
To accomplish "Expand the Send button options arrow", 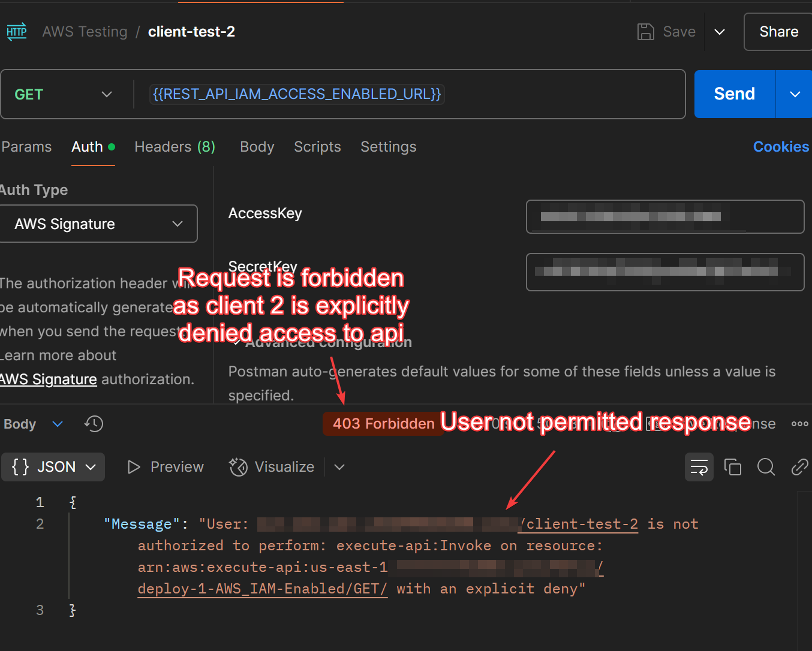I will [795, 95].
